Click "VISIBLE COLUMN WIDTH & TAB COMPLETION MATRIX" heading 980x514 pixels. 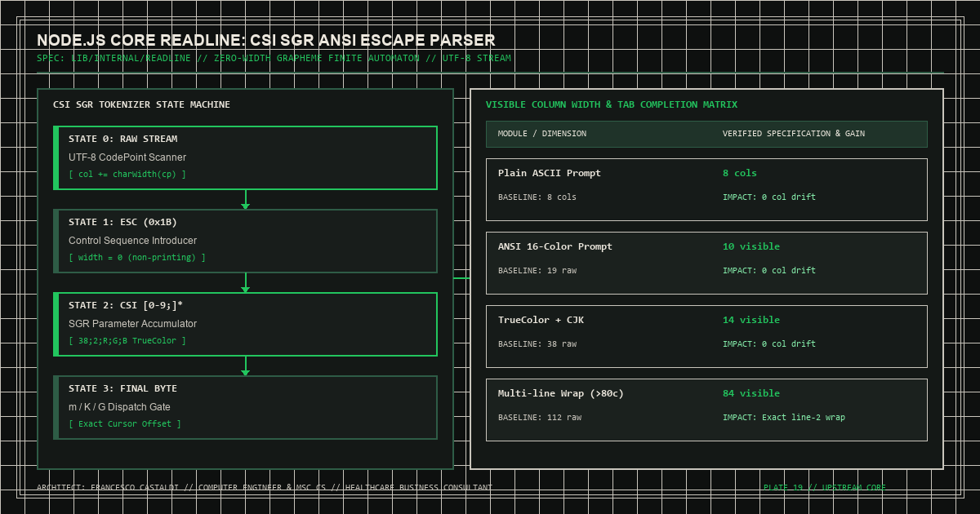coord(612,105)
